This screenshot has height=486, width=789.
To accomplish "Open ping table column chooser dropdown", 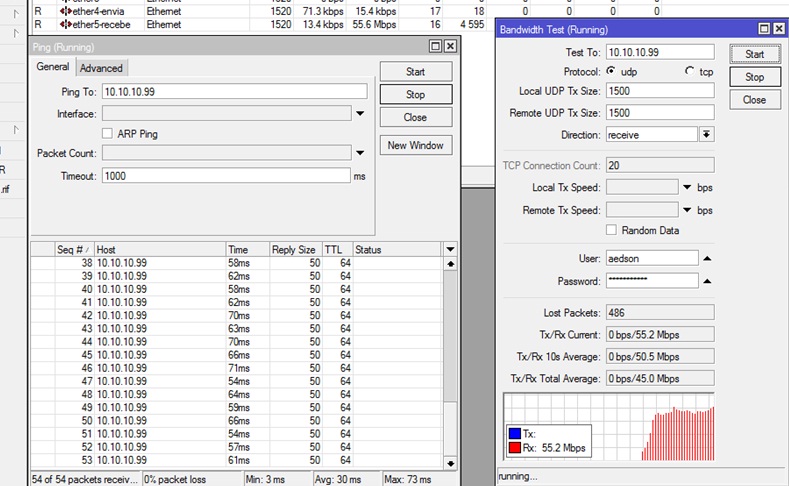I will pos(450,249).
